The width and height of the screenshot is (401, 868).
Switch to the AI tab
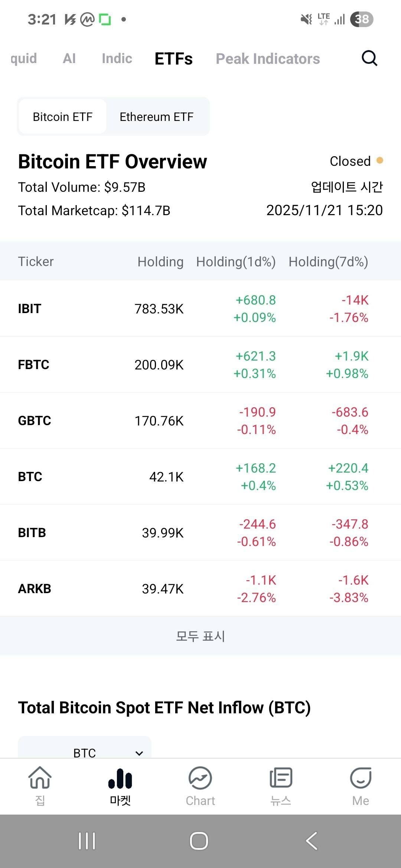tap(69, 59)
